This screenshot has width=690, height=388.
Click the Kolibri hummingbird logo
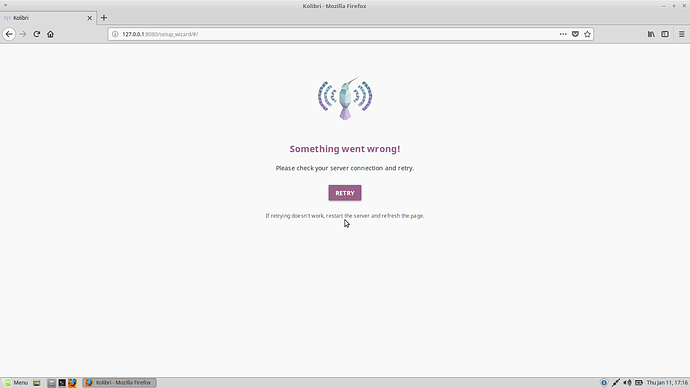[x=345, y=99]
